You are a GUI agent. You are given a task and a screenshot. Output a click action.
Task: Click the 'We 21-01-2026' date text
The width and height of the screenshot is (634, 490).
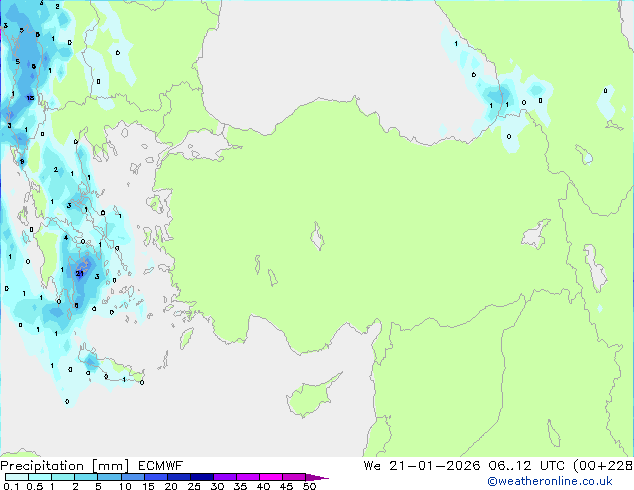pos(422,466)
